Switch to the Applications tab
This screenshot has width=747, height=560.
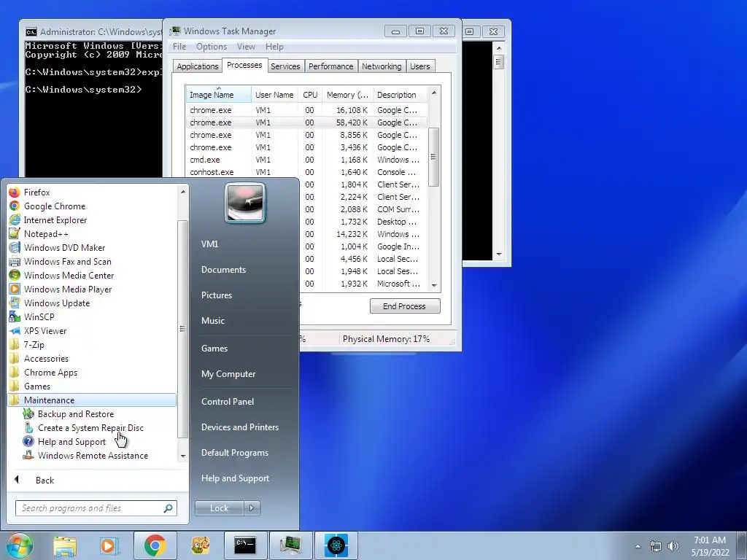pos(197,66)
